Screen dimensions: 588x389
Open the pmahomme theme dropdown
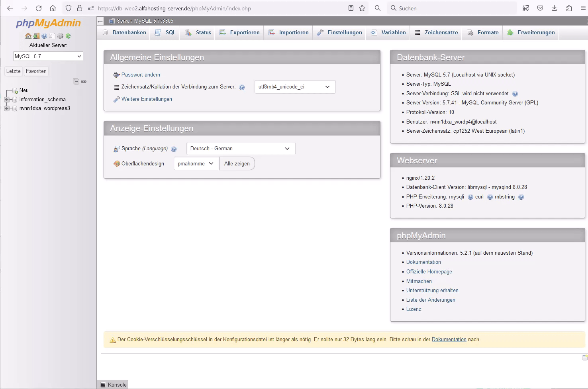(x=196, y=163)
